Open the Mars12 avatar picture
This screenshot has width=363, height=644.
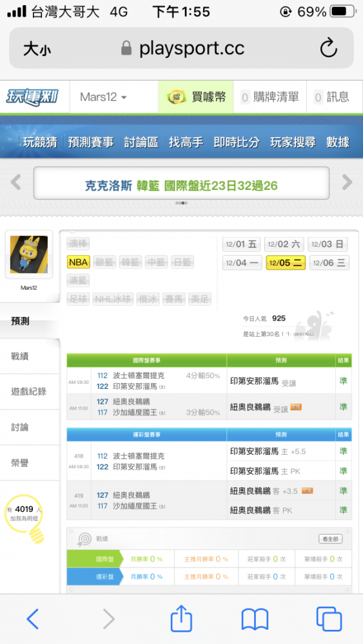point(29,254)
